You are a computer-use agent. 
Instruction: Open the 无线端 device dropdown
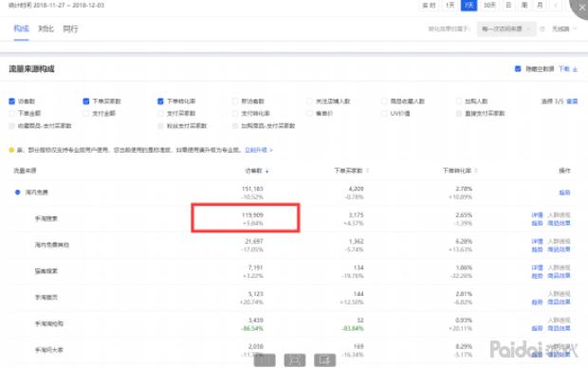563,28
